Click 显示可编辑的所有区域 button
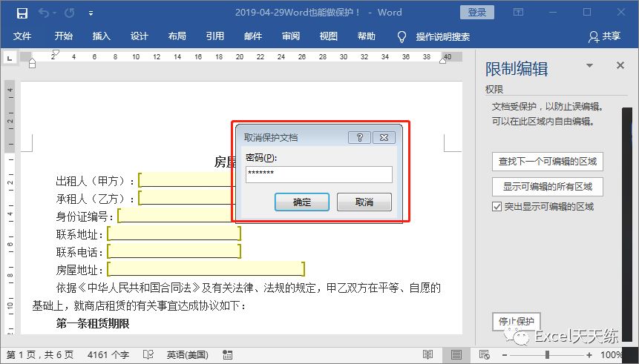This screenshot has height=364, width=639. [x=547, y=187]
